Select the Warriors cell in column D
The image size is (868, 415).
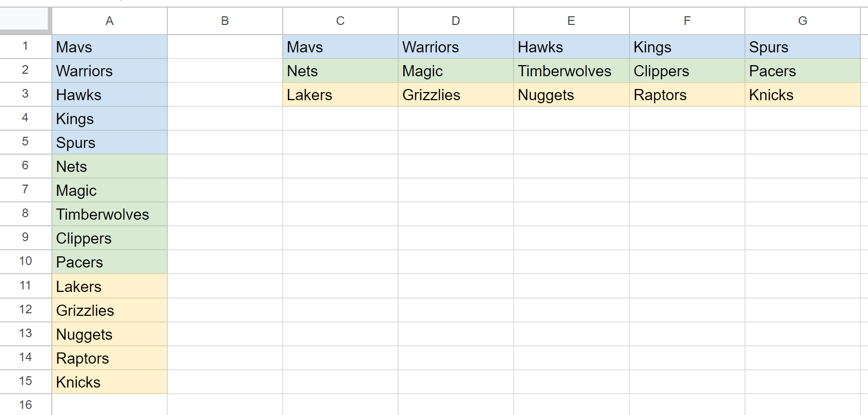[456, 47]
